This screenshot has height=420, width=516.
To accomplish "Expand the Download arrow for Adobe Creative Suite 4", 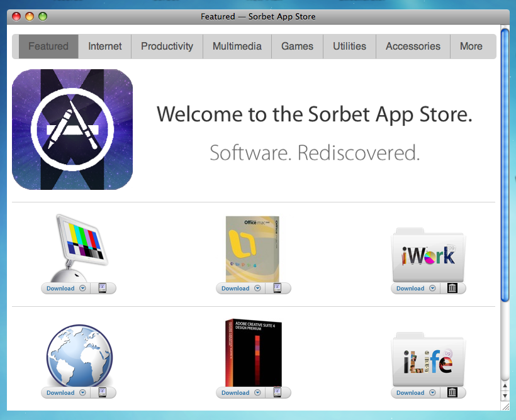I will pyautogui.click(x=257, y=392).
